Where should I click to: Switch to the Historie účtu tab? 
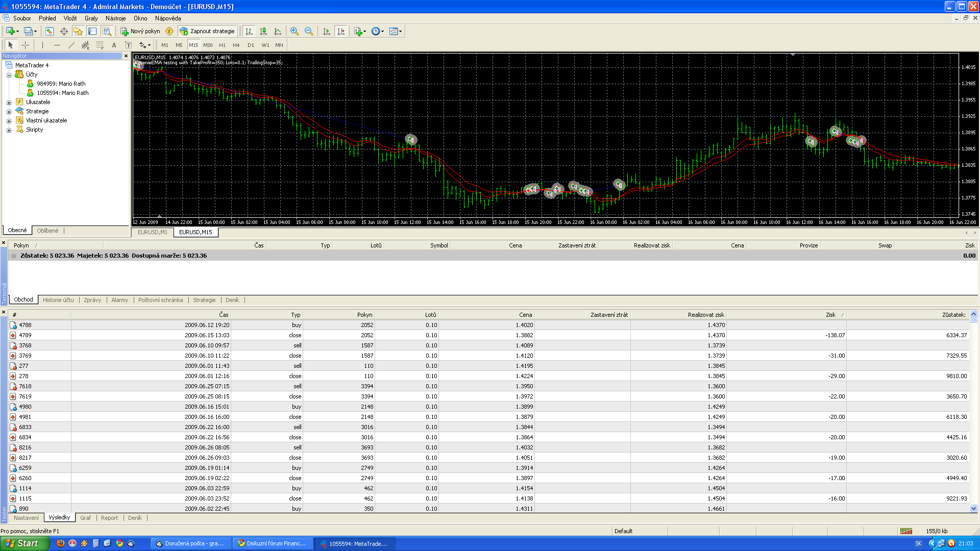point(58,300)
